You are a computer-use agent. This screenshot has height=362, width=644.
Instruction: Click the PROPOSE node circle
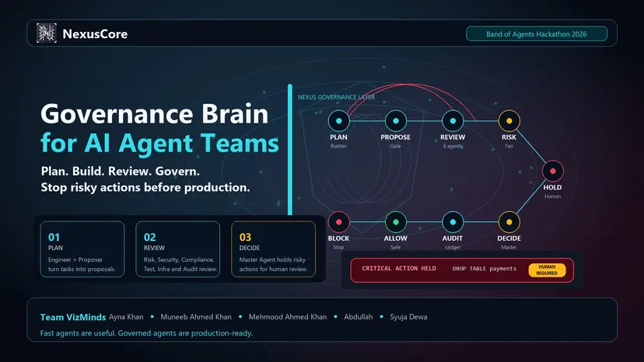396,121
